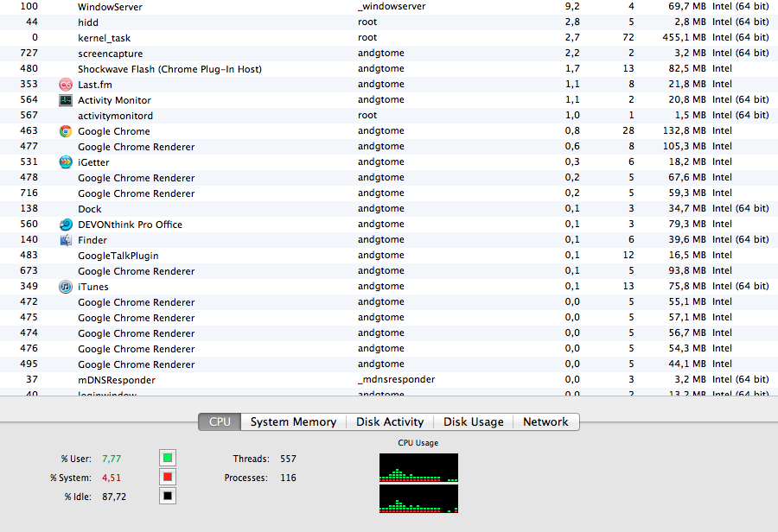Click thread count 72 for kernel_task
The width and height of the screenshot is (778, 532).
pyautogui.click(x=628, y=37)
